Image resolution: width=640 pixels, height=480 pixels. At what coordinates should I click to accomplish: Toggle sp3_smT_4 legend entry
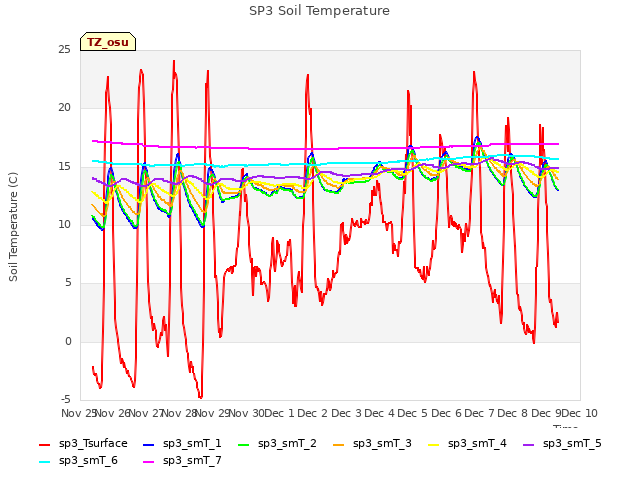pos(467,444)
